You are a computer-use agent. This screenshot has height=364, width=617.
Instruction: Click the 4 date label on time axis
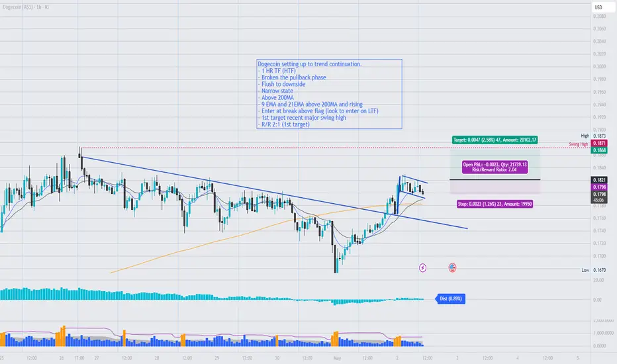click(x=518, y=358)
